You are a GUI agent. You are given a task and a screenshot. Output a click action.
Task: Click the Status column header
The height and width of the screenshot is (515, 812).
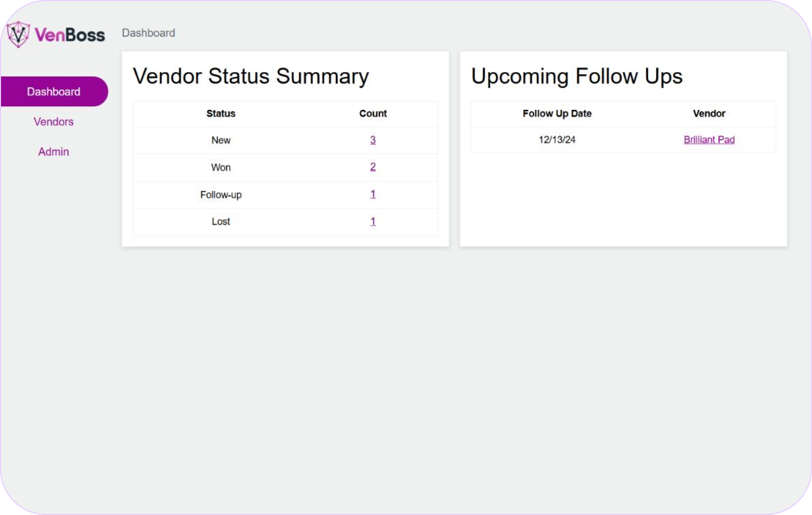coord(221,113)
